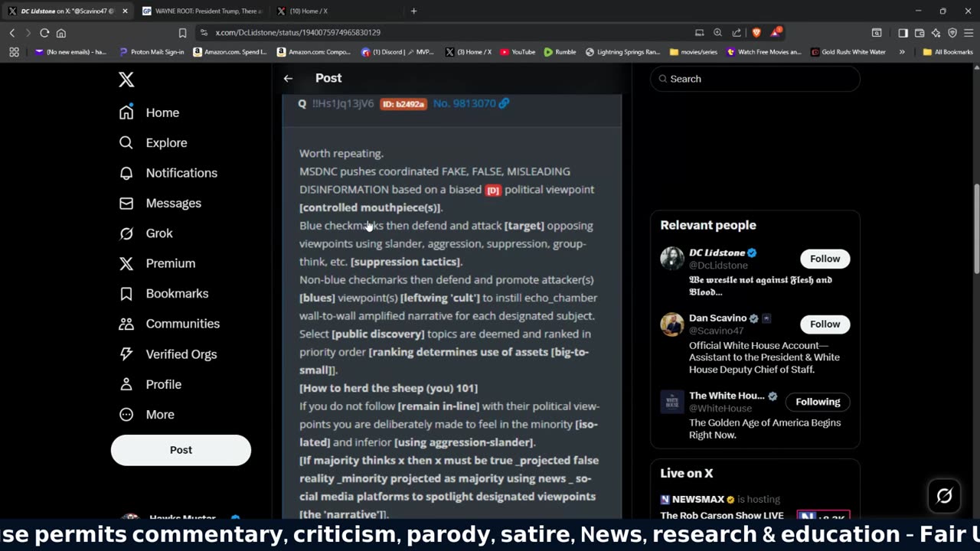Viewport: 980px width, 551px height.
Task: Click the page vertical scrollbar
Action: point(975,230)
